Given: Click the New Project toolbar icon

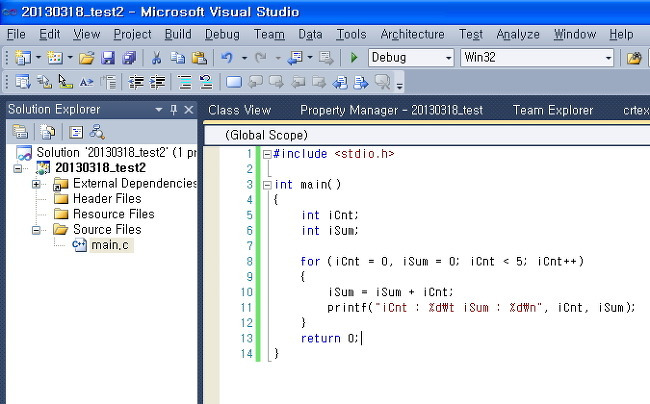Looking at the screenshot, I should click(22, 58).
